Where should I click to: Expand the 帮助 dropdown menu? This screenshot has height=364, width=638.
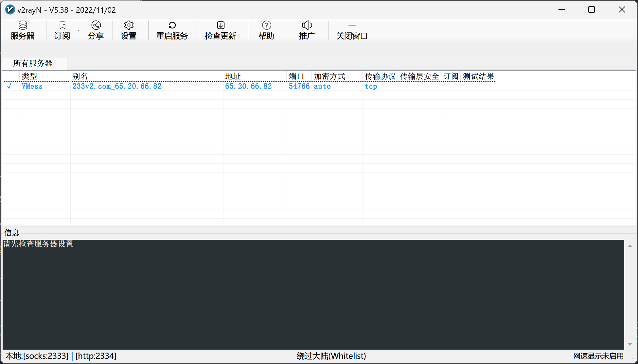tap(285, 30)
